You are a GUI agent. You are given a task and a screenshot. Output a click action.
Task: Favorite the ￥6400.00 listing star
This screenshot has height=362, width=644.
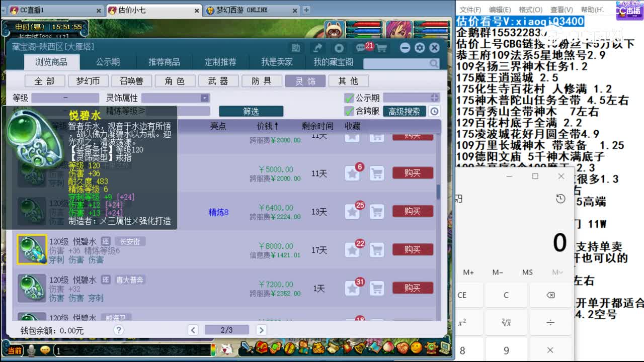(352, 212)
